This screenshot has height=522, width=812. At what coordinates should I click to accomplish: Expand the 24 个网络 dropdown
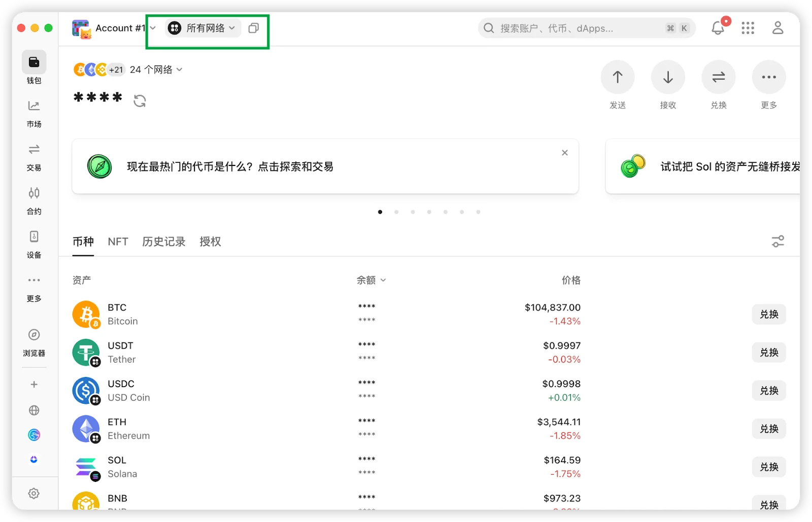[x=156, y=70]
